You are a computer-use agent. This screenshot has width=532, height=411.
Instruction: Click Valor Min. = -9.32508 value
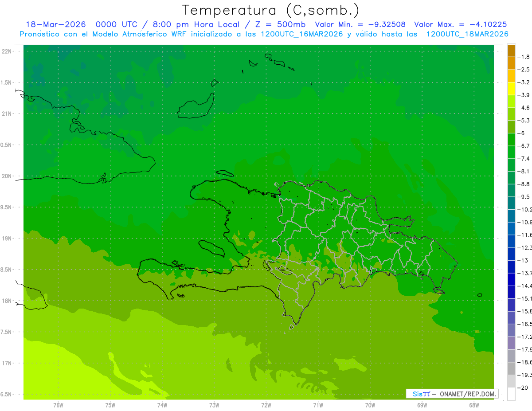(360, 24)
